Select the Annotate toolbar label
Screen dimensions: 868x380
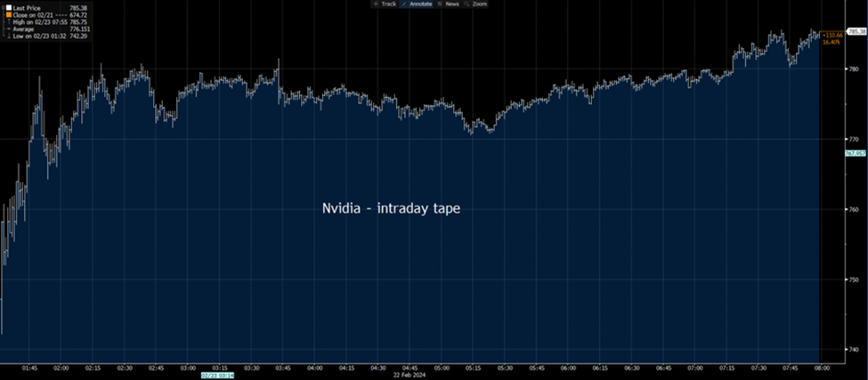pos(419,4)
